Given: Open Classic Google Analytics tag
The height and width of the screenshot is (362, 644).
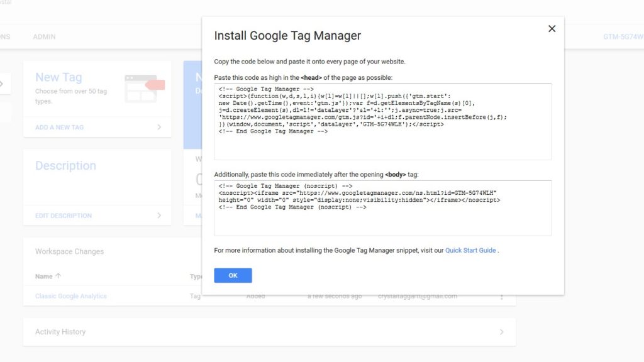Looking at the screenshot, I should 70,296.
